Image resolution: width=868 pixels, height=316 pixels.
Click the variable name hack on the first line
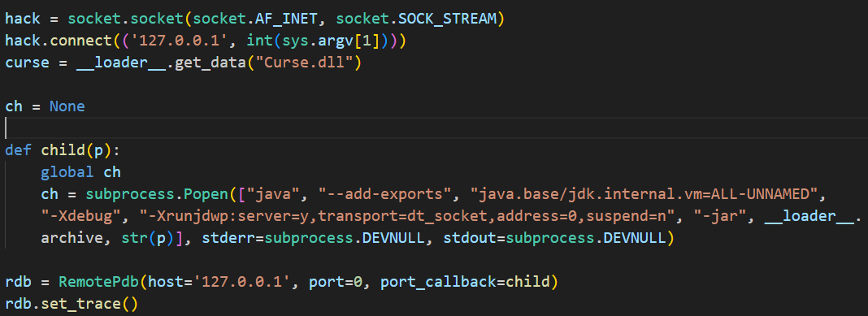point(23,18)
